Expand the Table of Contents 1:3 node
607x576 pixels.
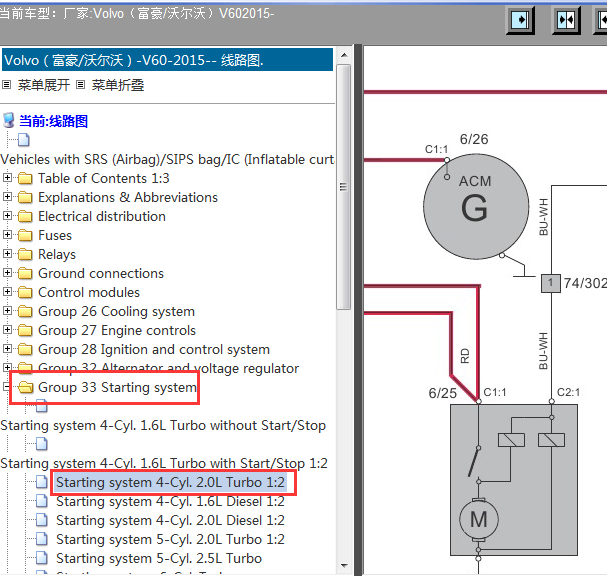coord(7,178)
